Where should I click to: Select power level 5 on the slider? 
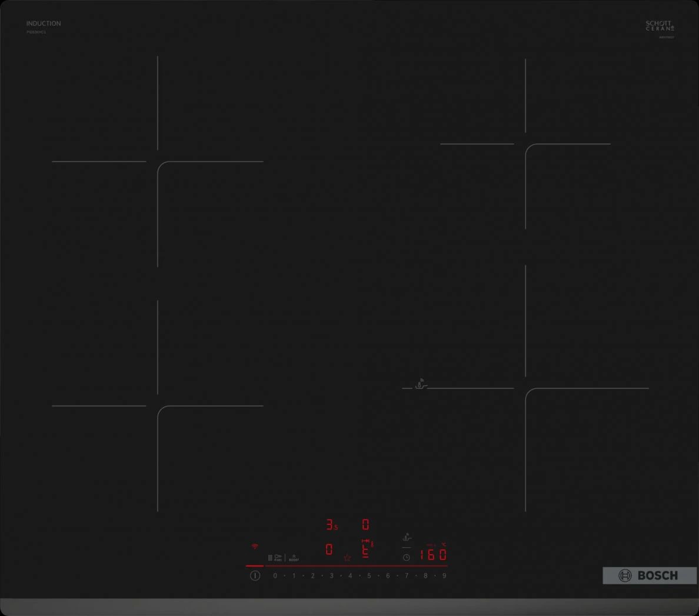(x=369, y=576)
